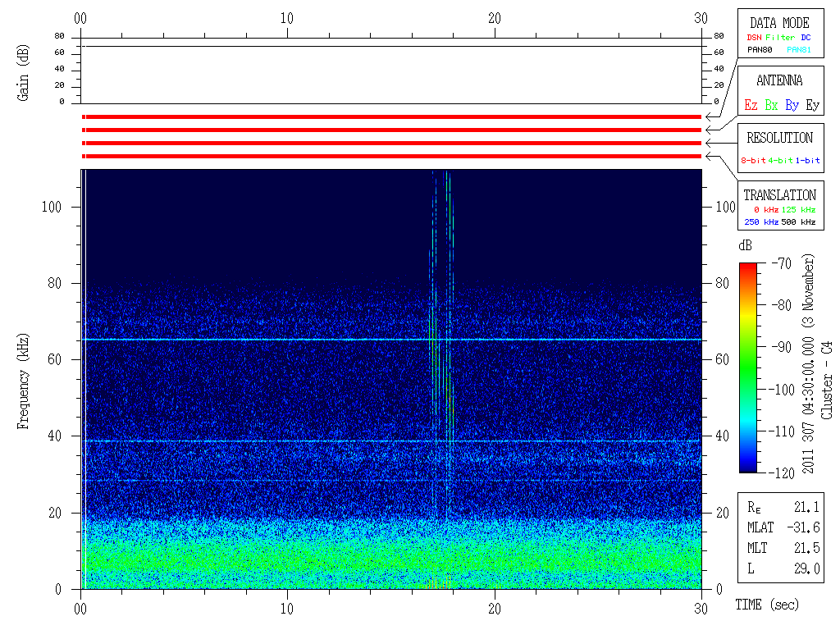Click the 20 tick on top time axis
The height and width of the screenshot is (630, 840).
(x=495, y=18)
